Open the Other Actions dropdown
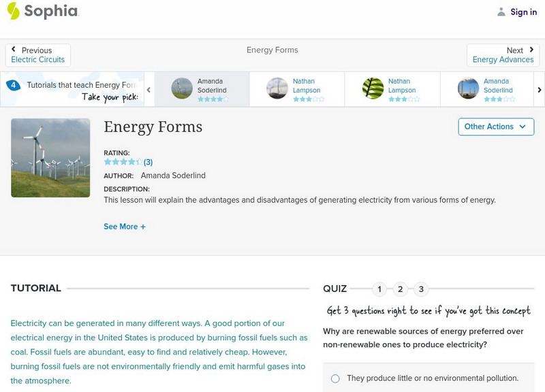Screen dimensions: 545x392 click(x=495, y=127)
